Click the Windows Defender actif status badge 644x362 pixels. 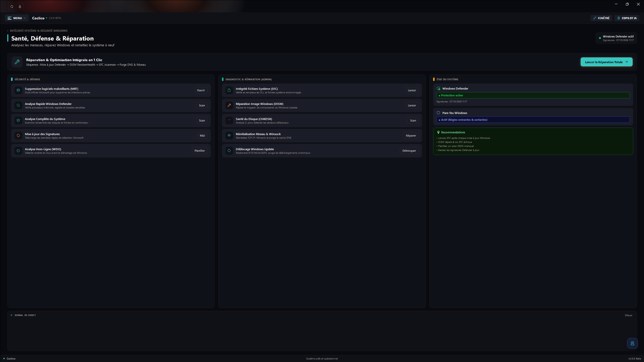click(x=616, y=38)
